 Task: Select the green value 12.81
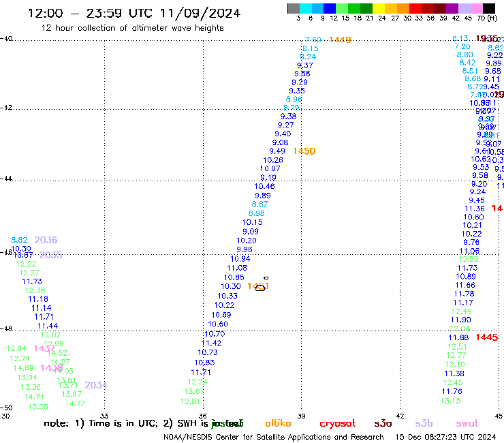point(190,401)
